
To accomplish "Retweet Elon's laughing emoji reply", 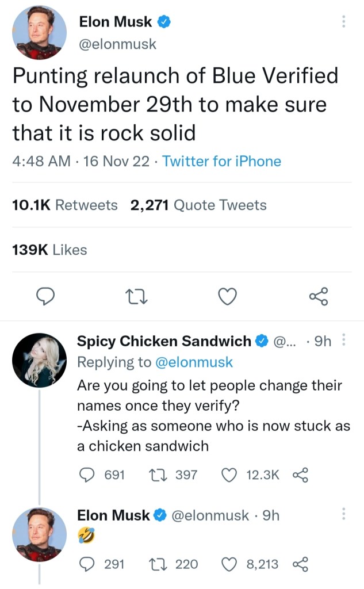I will point(158,564).
